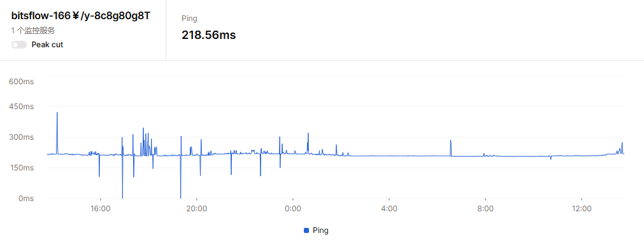This screenshot has height=240, width=644.
Task: Click the 600ms y-axis label
Action: [x=22, y=82]
